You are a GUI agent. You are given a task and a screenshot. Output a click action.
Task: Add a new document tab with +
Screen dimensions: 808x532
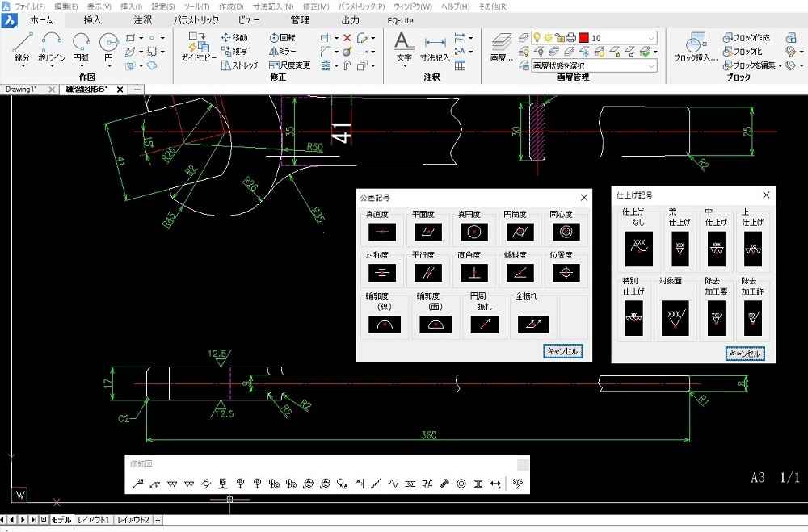(137, 90)
